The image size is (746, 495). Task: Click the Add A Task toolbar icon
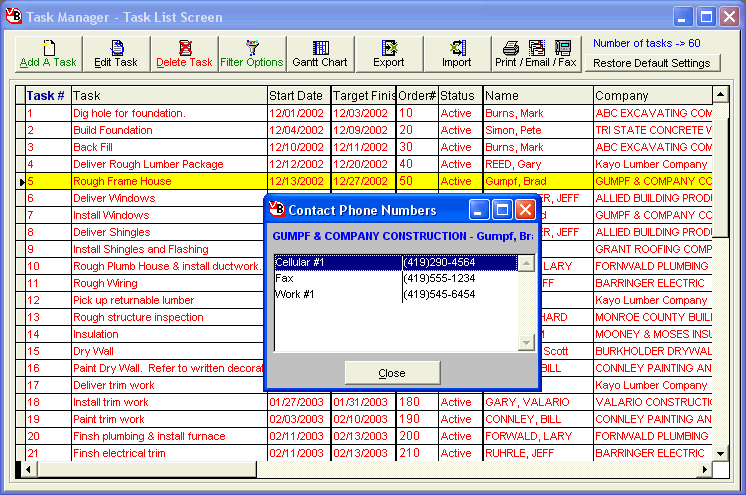point(48,54)
